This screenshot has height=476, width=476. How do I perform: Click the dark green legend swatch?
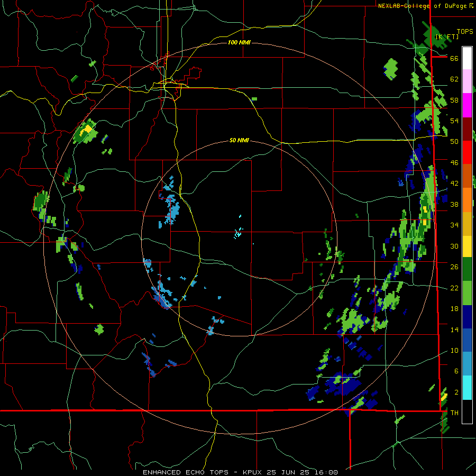467,269
